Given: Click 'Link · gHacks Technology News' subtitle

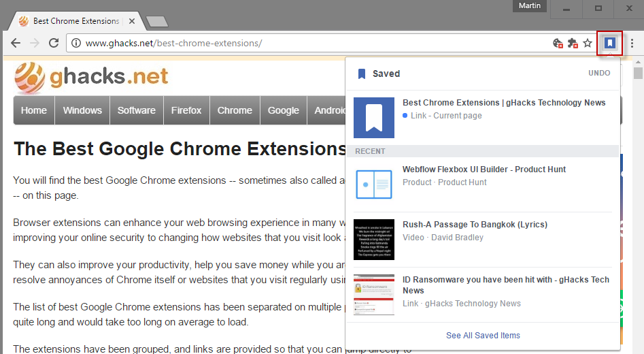Looking at the screenshot, I should (462, 304).
